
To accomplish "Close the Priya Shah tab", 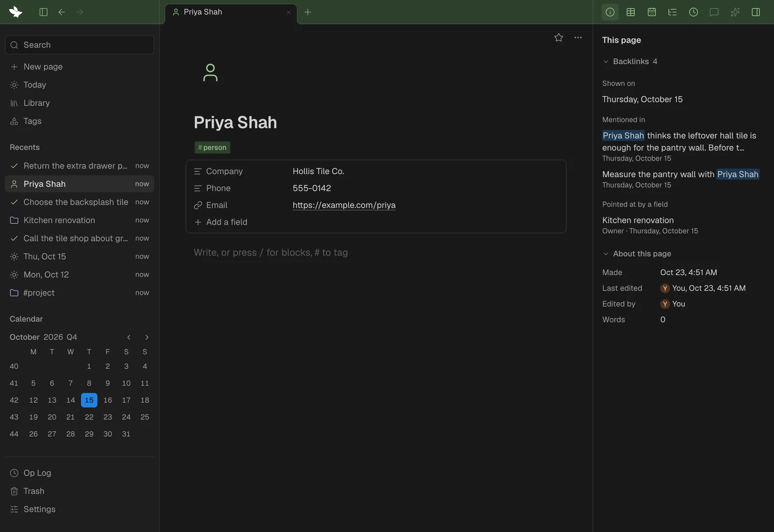I will pos(289,12).
